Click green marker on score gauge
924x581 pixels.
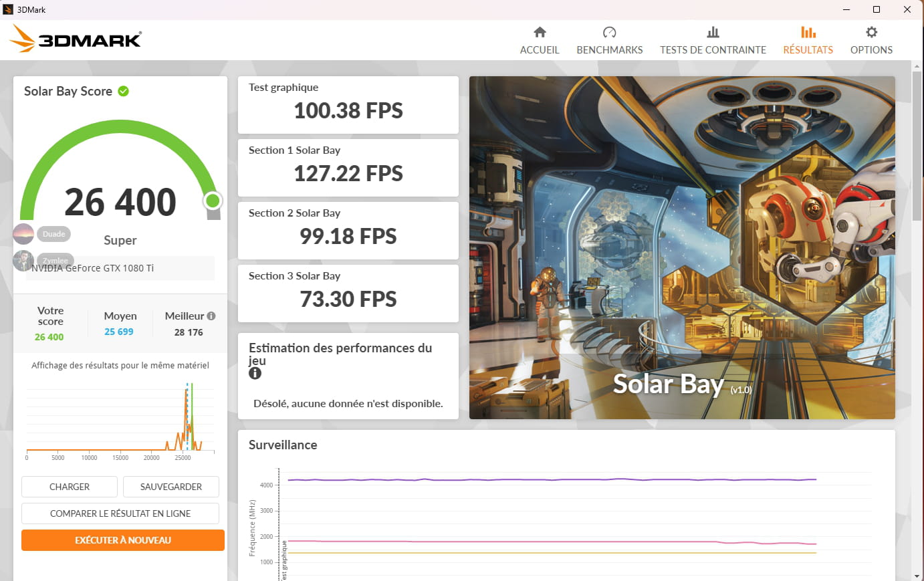point(213,200)
